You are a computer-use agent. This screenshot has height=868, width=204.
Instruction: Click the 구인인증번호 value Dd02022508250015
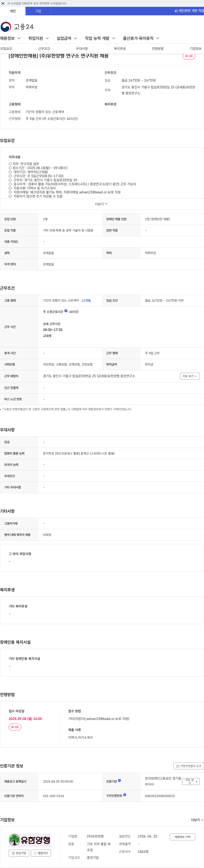coord(160,796)
